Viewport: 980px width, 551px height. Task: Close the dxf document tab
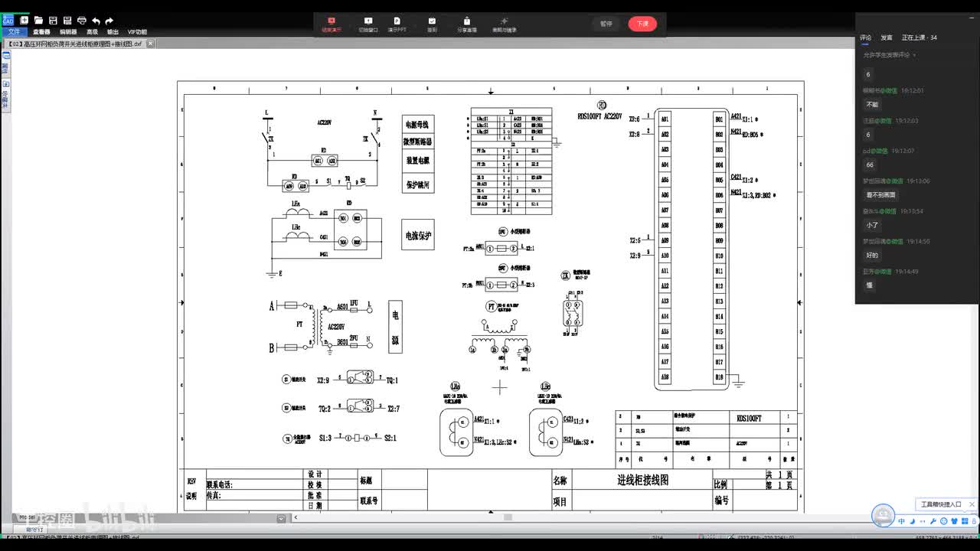150,44
